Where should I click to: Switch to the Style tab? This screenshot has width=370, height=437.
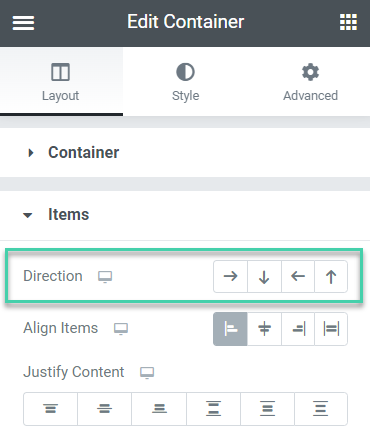[185, 82]
